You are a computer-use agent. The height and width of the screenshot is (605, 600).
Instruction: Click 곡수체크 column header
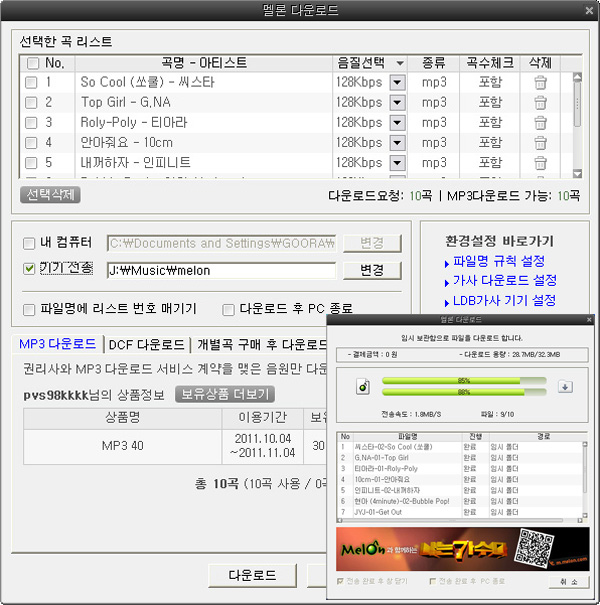(490, 63)
